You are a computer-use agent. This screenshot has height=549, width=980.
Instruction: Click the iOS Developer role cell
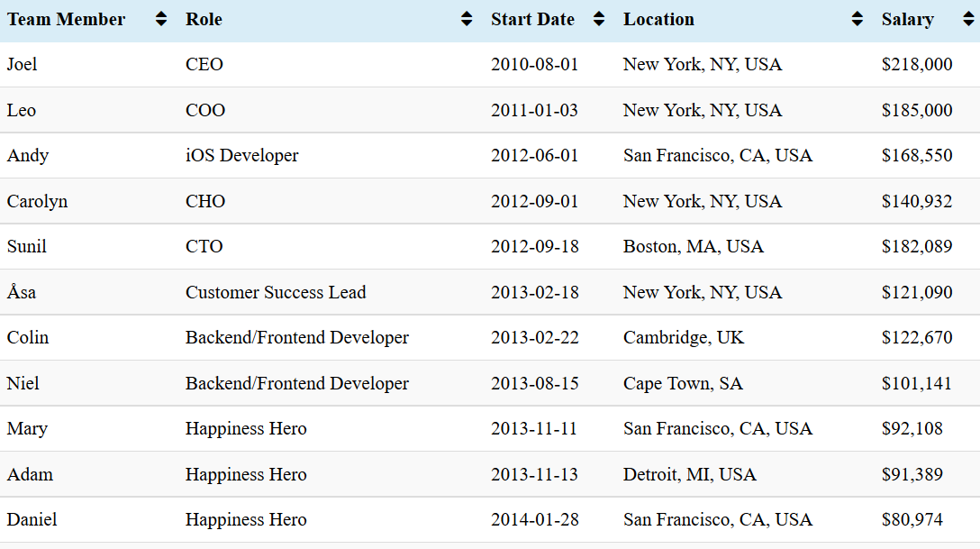[241, 155]
